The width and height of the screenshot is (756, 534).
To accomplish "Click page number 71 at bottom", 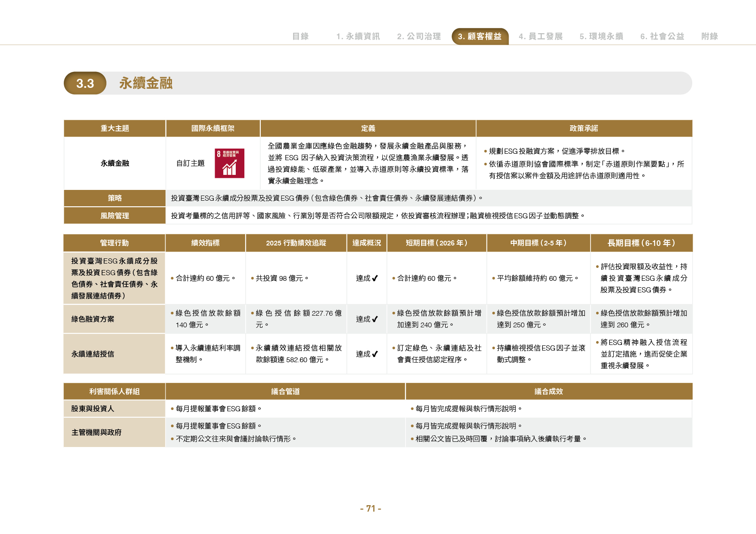I will click(x=371, y=509).
